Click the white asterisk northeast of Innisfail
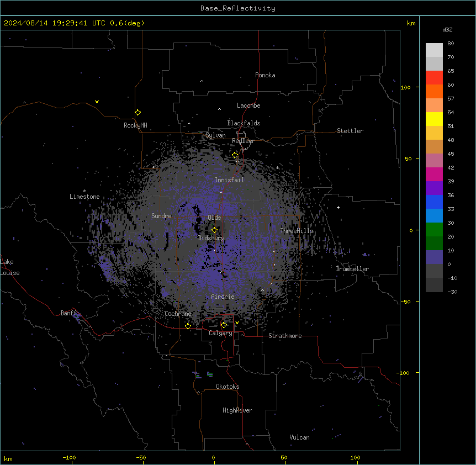This screenshot has width=476, height=465. (x=277, y=167)
